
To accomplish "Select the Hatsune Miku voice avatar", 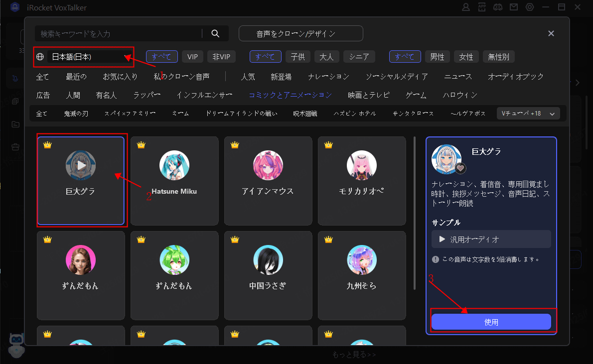I will (x=174, y=165).
